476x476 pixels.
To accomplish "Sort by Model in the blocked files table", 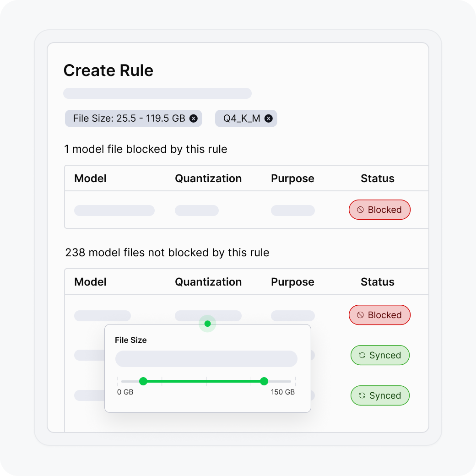I will coord(90,178).
